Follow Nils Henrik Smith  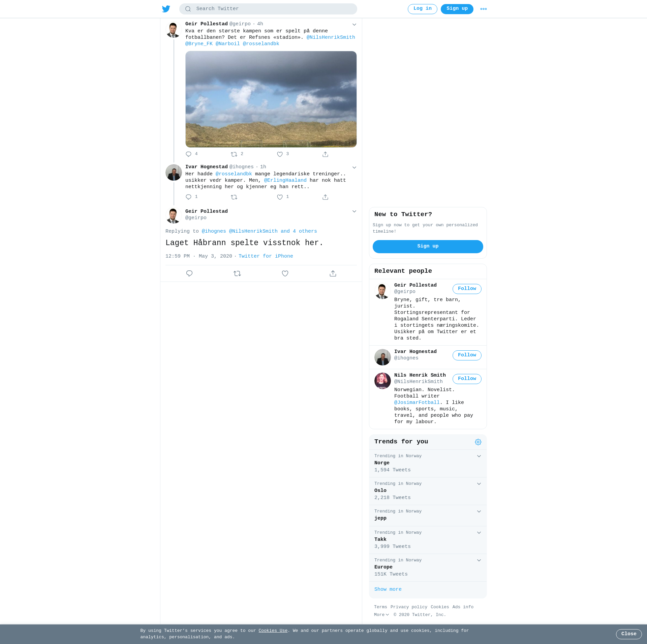(467, 379)
